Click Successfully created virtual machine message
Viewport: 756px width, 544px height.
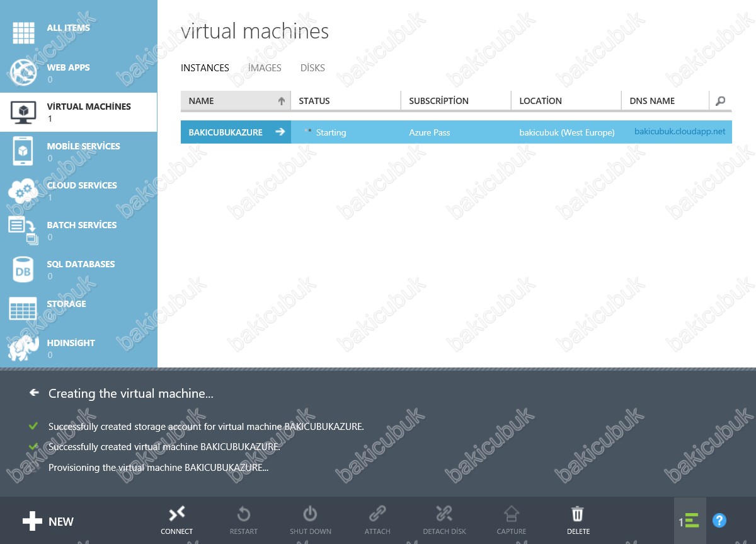pyautogui.click(x=164, y=447)
